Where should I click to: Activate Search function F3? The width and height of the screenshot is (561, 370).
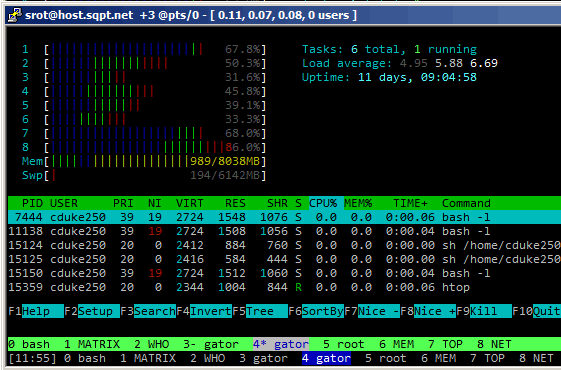(x=148, y=311)
